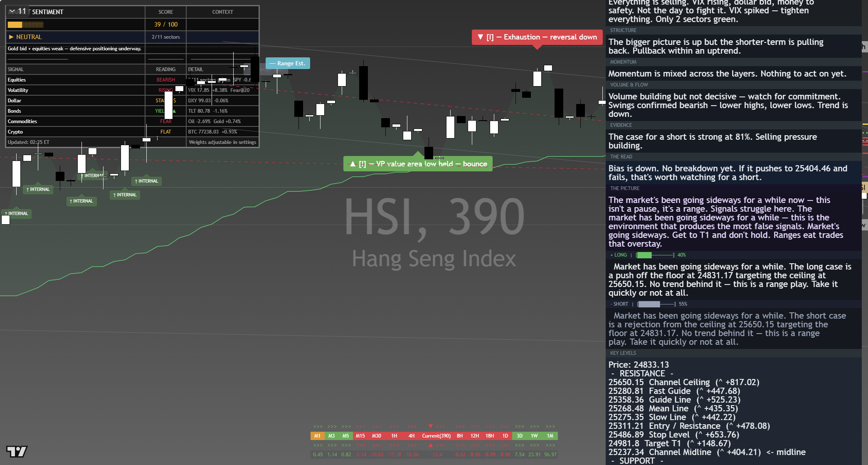The height and width of the screenshot is (465, 868).
Task: Click the VOLUME & FLOW section header
Action: coord(629,85)
